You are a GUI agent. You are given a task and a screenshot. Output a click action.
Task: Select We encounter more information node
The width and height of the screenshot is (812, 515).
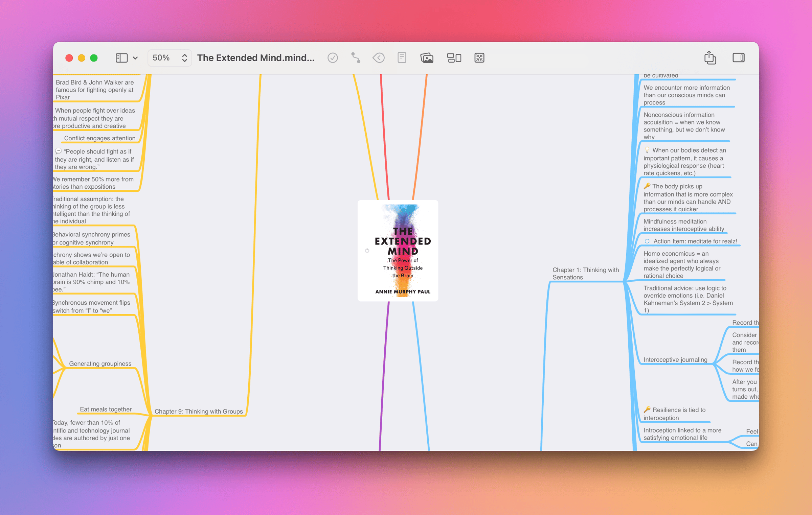[686, 95]
